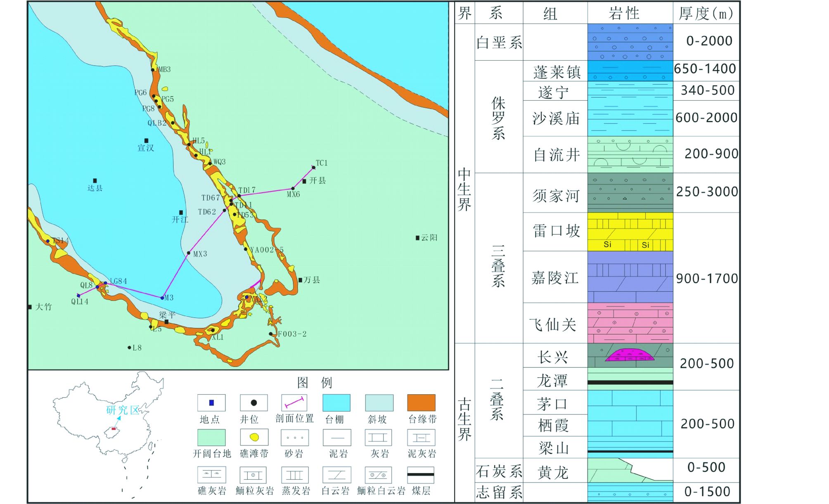Click the 砂岩 dotted legend symbol
This screenshot has width=829, height=504.
(x=295, y=438)
